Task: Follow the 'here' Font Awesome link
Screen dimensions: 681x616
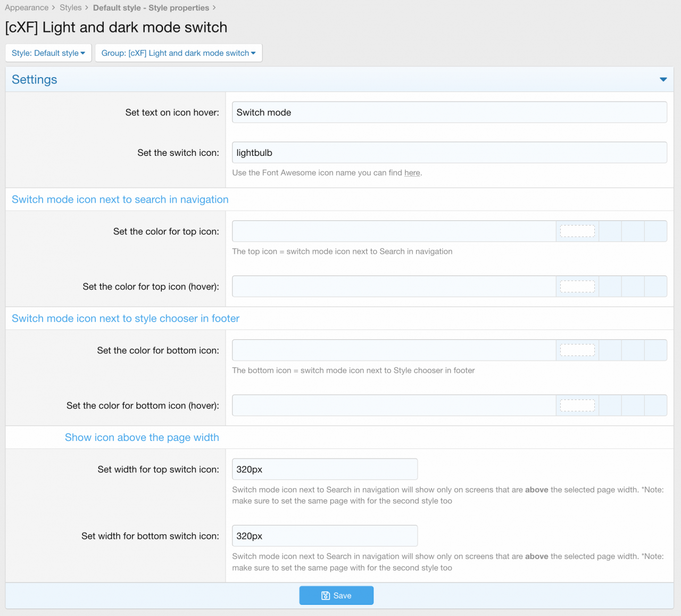Action: coord(412,173)
